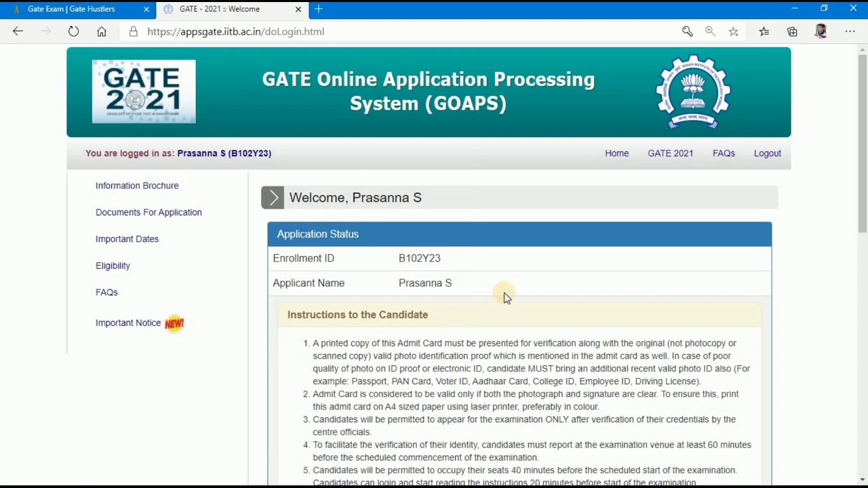Open the Home menu link
868x488 pixels.
(x=616, y=153)
